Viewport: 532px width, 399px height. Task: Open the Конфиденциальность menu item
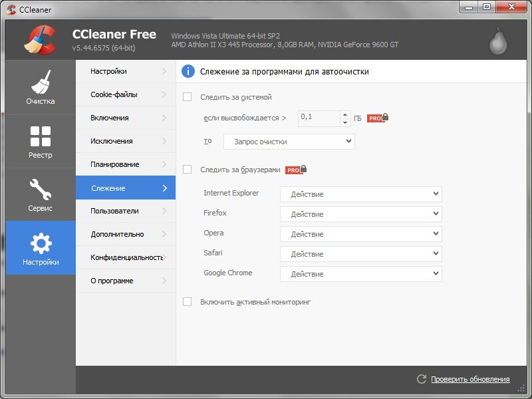126,257
